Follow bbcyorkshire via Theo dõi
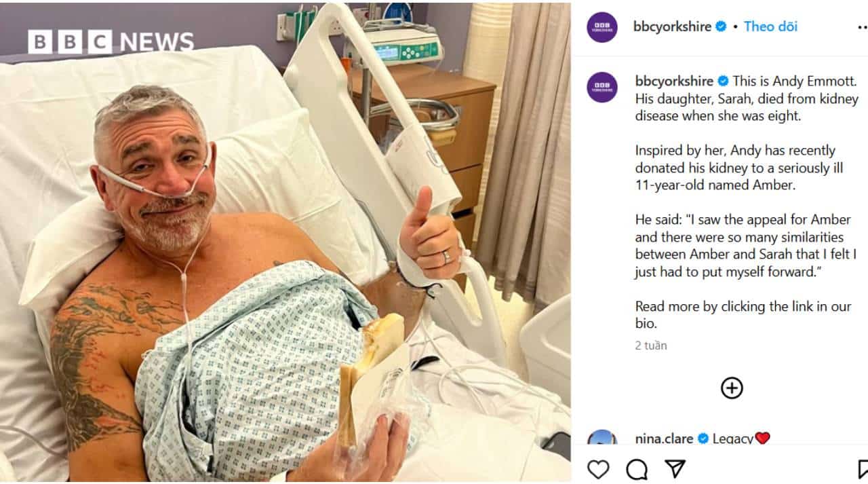868x484 pixels. [x=770, y=26]
